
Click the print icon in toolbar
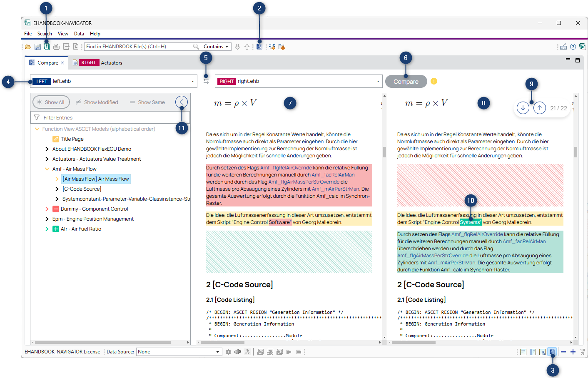(x=56, y=47)
